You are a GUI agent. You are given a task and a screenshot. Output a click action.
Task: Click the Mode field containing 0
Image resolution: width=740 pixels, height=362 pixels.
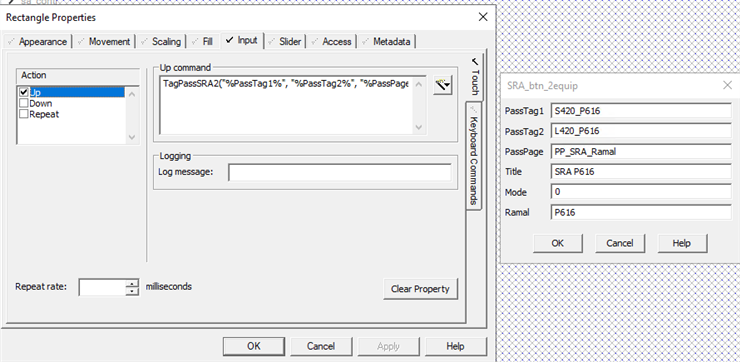coord(641,192)
